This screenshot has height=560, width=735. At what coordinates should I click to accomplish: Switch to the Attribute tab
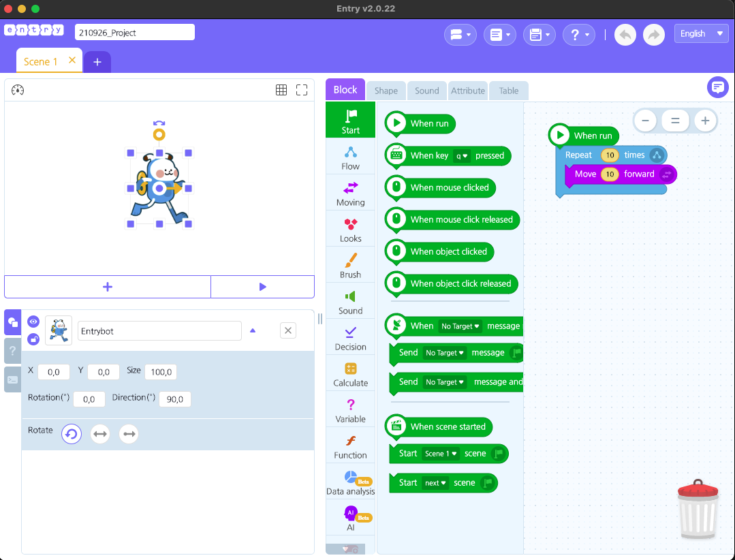tap(468, 91)
